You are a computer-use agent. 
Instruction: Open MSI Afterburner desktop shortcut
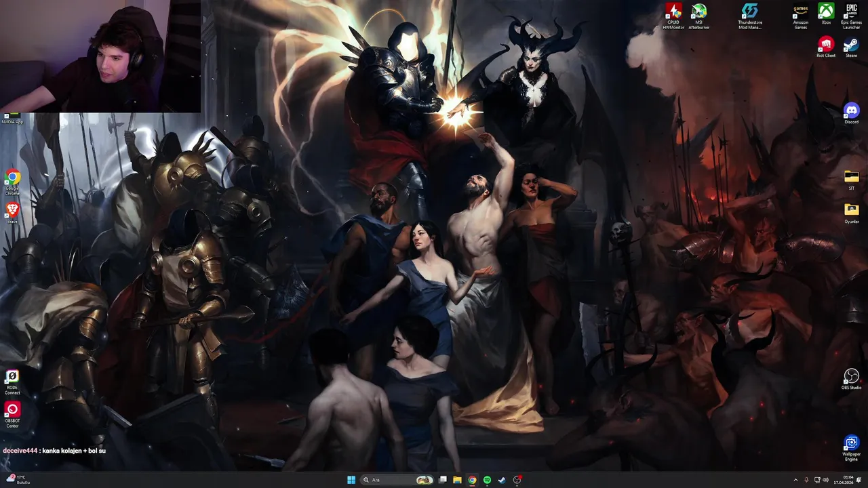pyautogui.click(x=698, y=16)
